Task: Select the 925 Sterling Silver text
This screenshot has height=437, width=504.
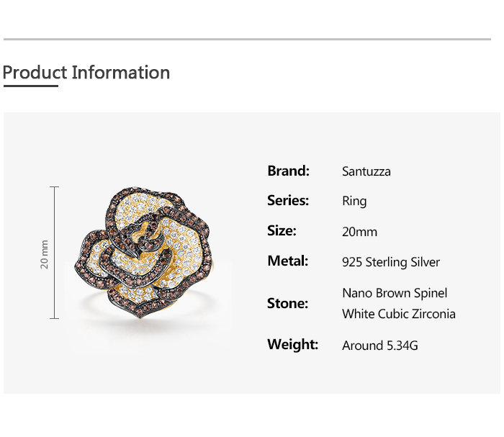Action: 391,262
